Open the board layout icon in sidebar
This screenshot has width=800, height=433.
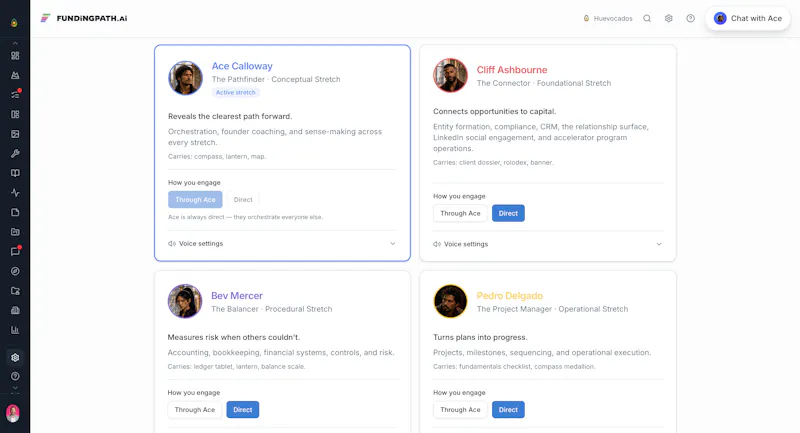(x=15, y=114)
